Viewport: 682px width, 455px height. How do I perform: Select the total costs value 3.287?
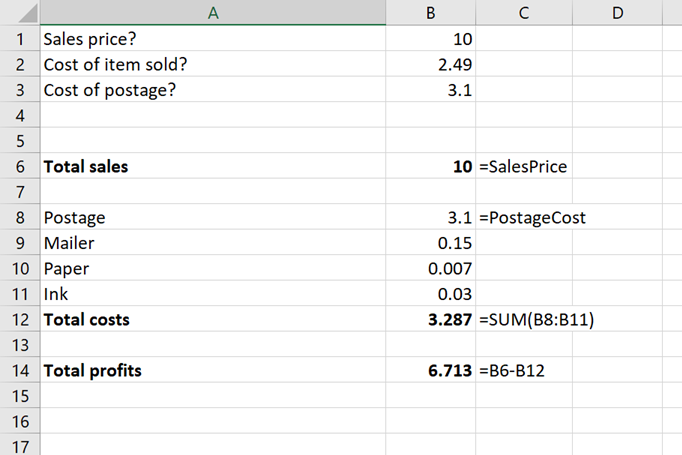[431, 319]
